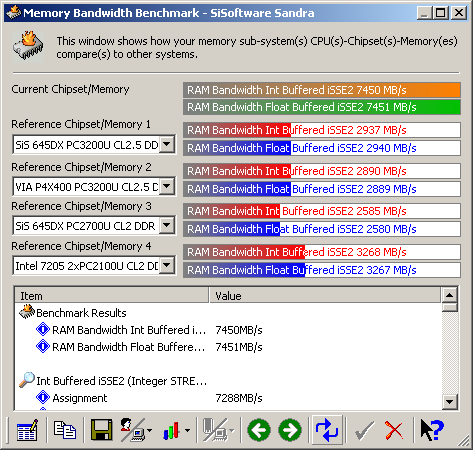Click the blue Float Buffered 2580 MB/s bar

pos(322,229)
